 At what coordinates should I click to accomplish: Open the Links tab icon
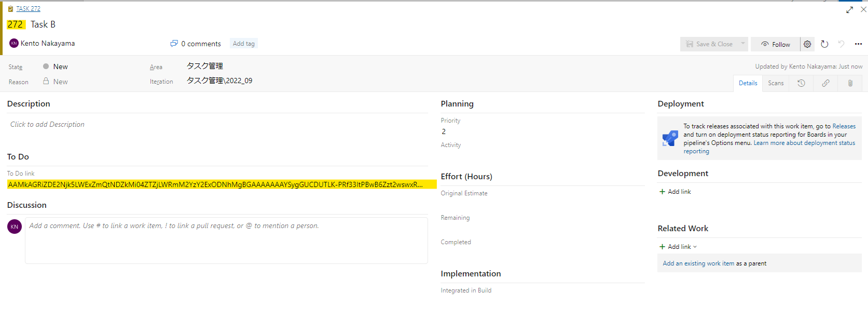(825, 83)
